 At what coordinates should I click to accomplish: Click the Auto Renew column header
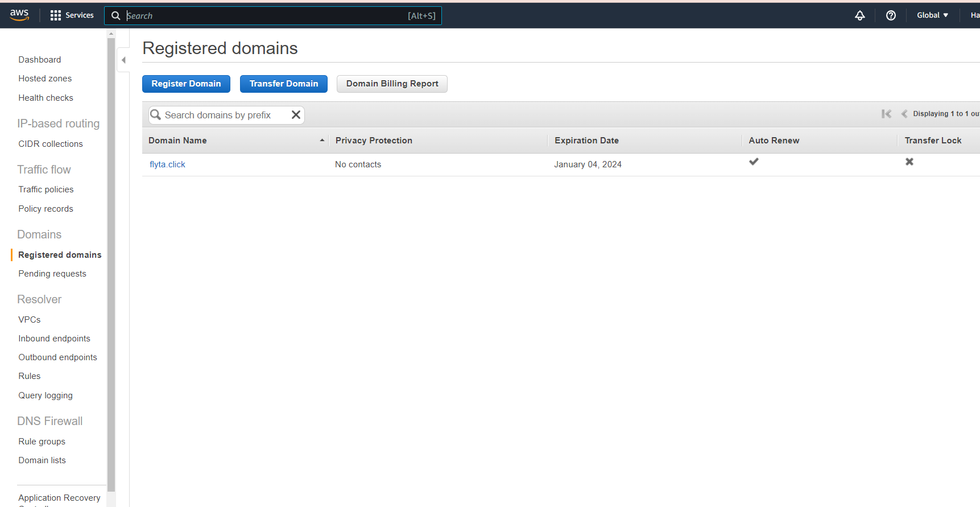coord(774,141)
